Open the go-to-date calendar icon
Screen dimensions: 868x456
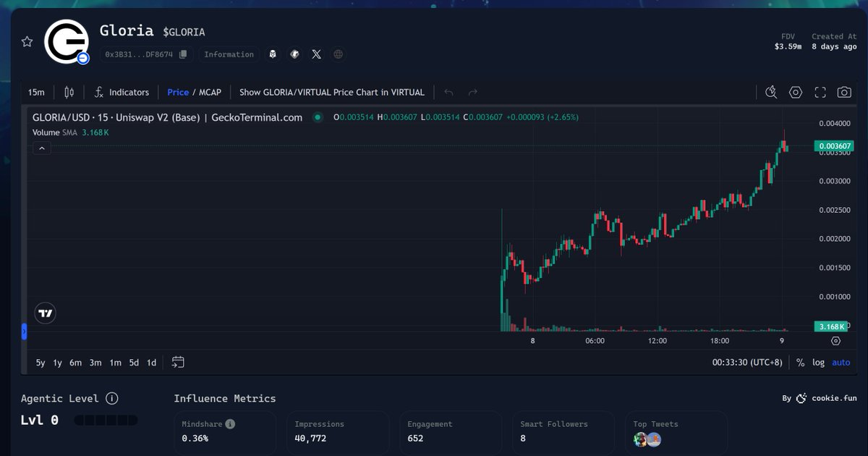click(178, 363)
